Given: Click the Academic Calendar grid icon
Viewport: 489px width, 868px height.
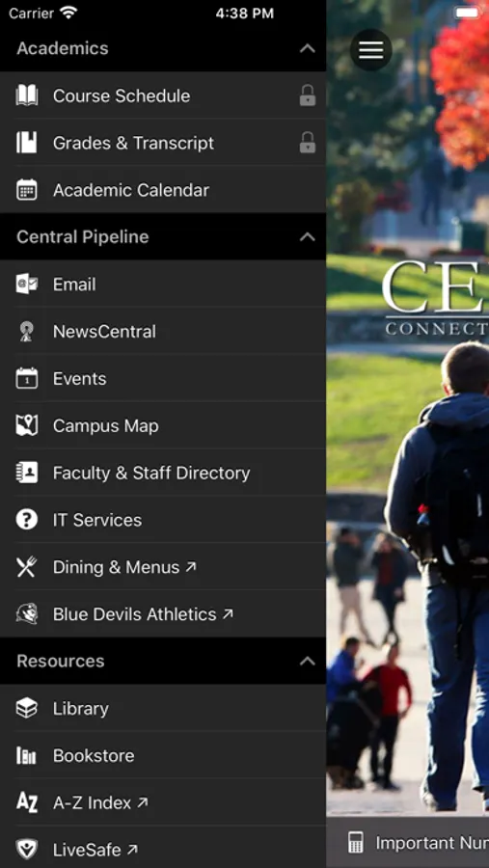Looking at the screenshot, I should coord(27,190).
